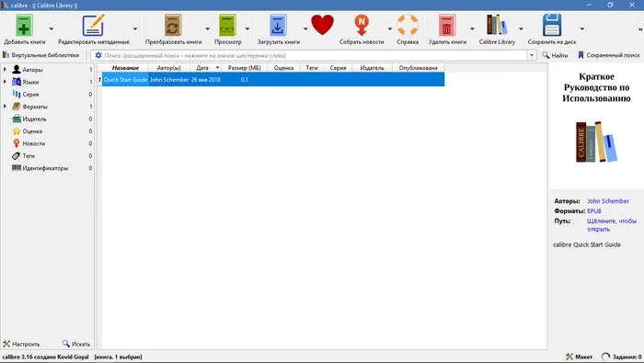This screenshot has height=363, width=644.
Task: Open Calibre Library dropdown arrow
Action: point(521,28)
